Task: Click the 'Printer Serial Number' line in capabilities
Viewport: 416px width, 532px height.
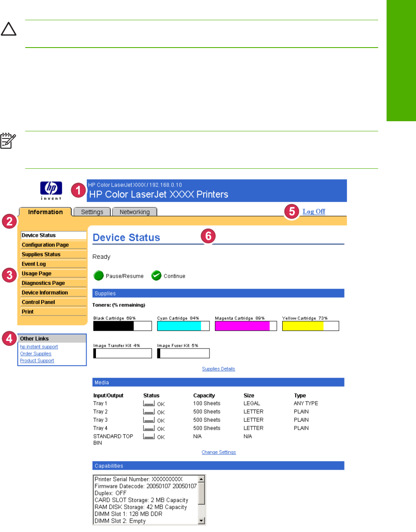Action: 138,479
